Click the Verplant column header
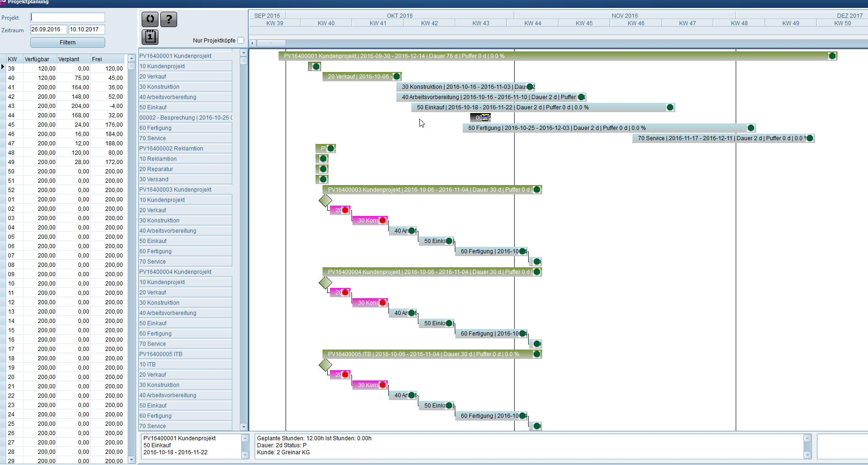The image size is (868, 465). click(69, 59)
